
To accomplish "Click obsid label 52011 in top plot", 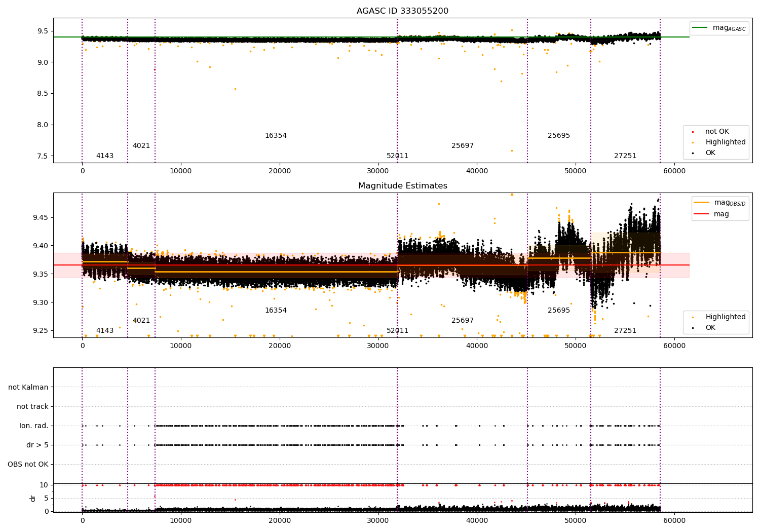I will pos(397,156).
